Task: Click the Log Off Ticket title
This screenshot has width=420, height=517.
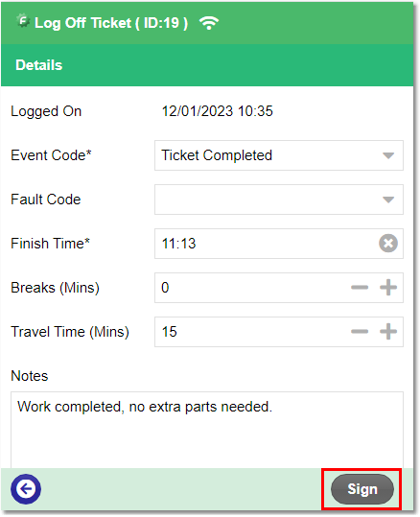Action: click(x=111, y=23)
